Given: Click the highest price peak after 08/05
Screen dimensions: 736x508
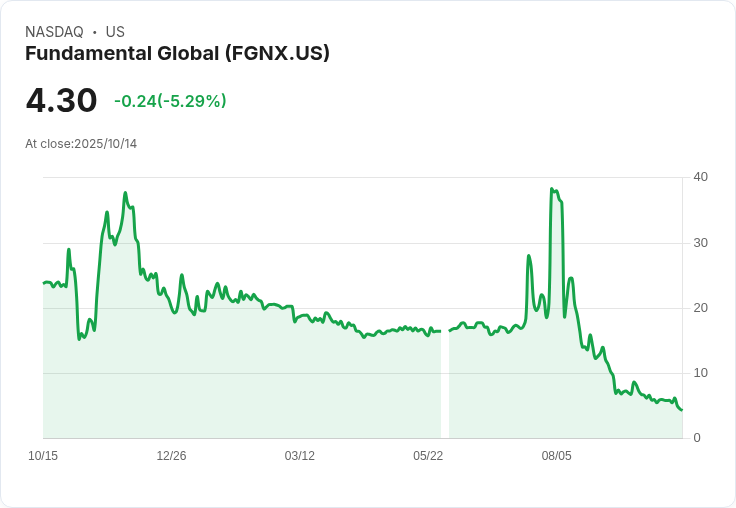Looking at the screenshot, I should point(552,189).
